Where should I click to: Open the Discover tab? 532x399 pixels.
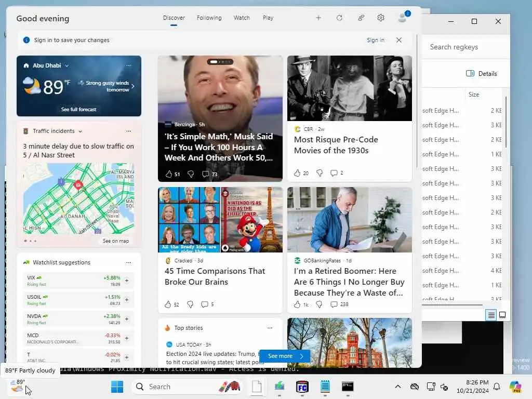[174, 18]
